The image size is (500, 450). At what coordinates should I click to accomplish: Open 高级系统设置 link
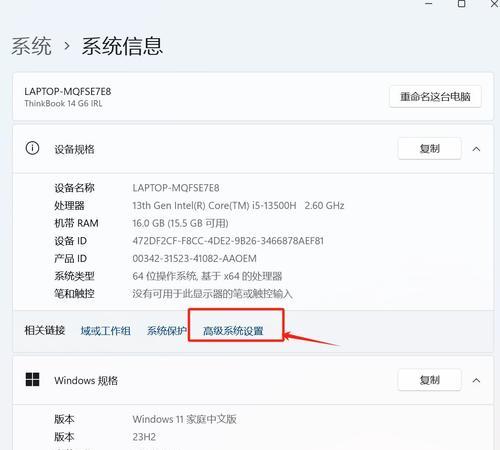pyautogui.click(x=233, y=331)
